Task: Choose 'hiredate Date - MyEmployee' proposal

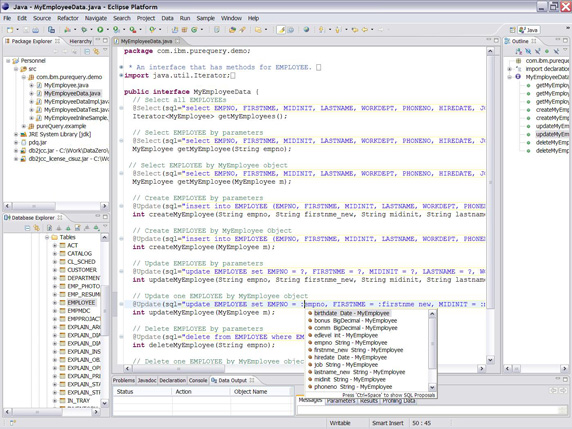Action: pos(350,358)
